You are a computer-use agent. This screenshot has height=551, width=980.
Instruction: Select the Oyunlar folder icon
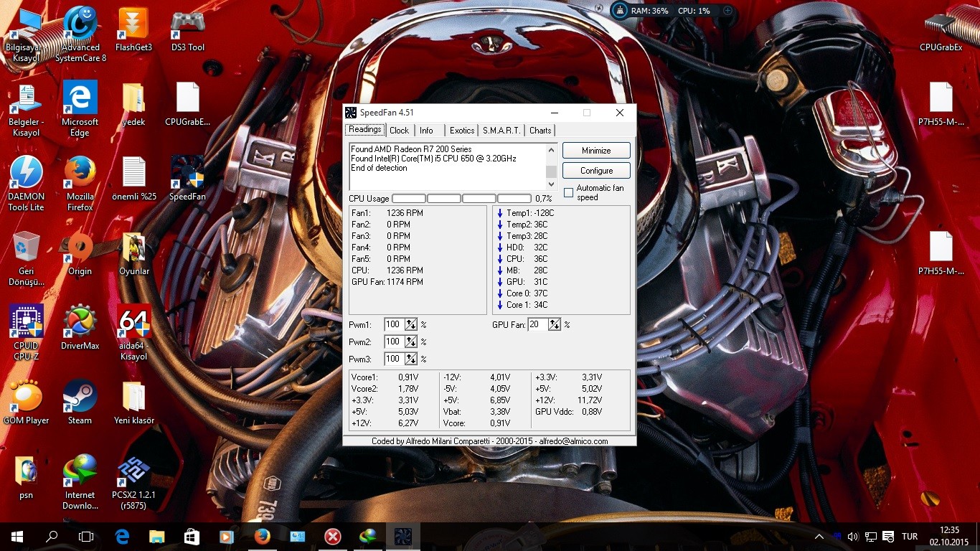[133, 254]
